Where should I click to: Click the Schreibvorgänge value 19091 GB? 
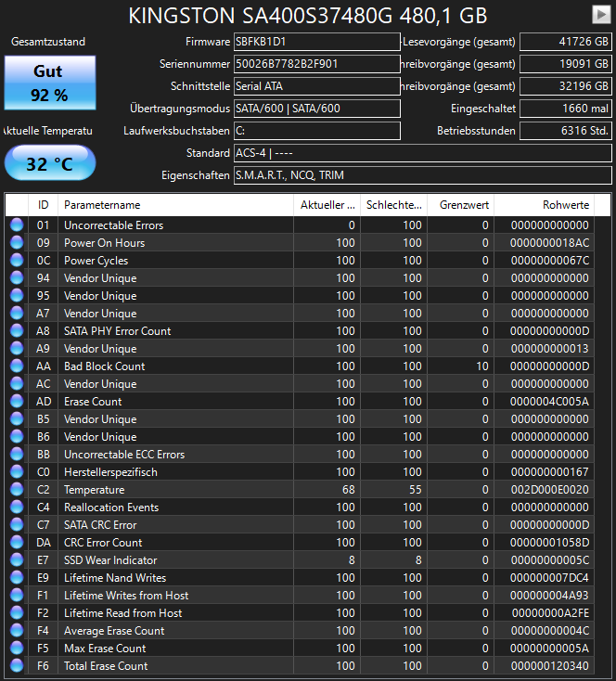click(566, 64)
